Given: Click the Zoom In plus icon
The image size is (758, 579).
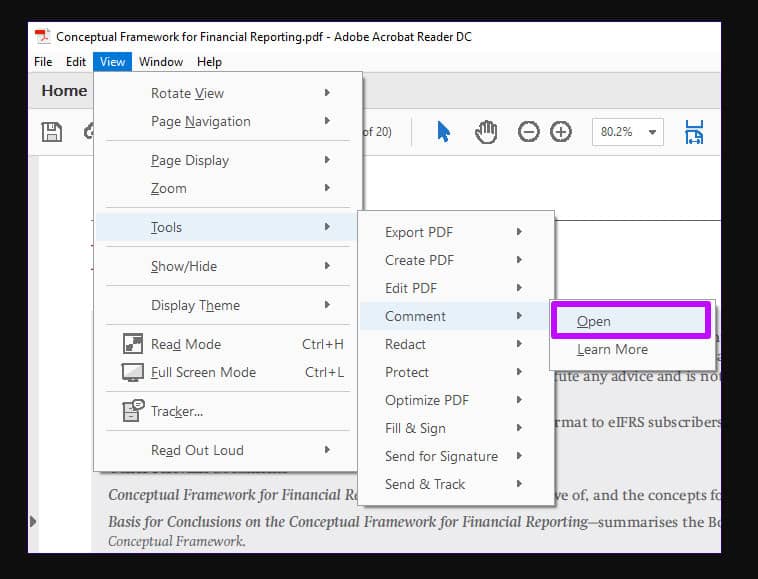Looking at the screenshot, I should click(561, 131).
